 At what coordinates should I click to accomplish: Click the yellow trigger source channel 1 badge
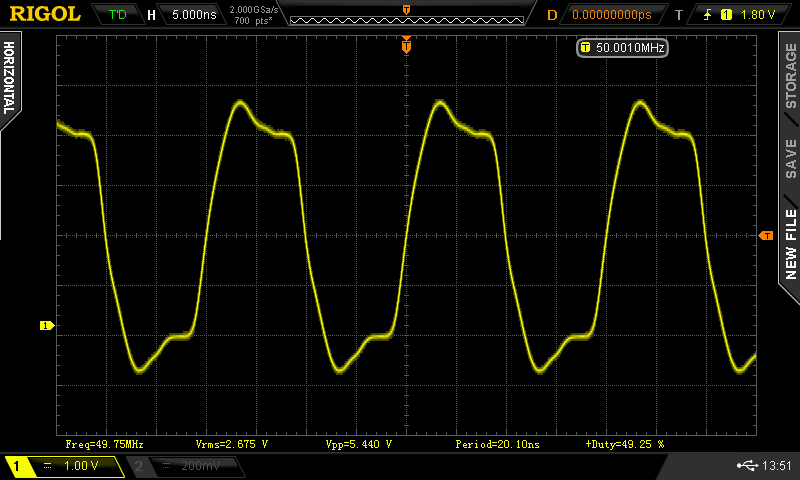pos(726,15)
